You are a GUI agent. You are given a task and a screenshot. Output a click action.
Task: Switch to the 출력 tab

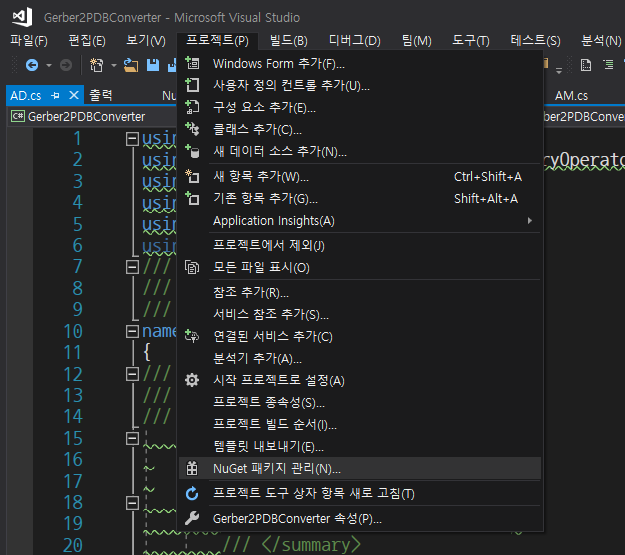tap(101, 95)
